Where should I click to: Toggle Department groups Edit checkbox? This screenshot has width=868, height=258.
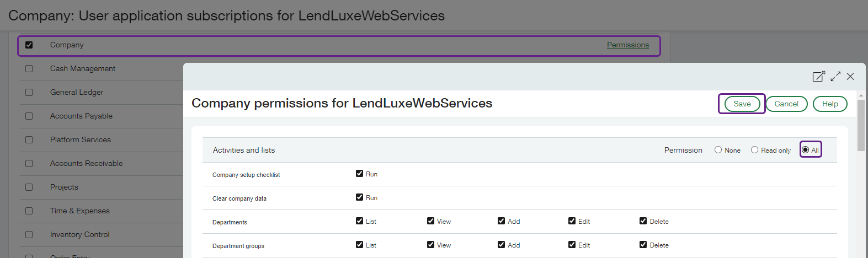click(572, 245)
